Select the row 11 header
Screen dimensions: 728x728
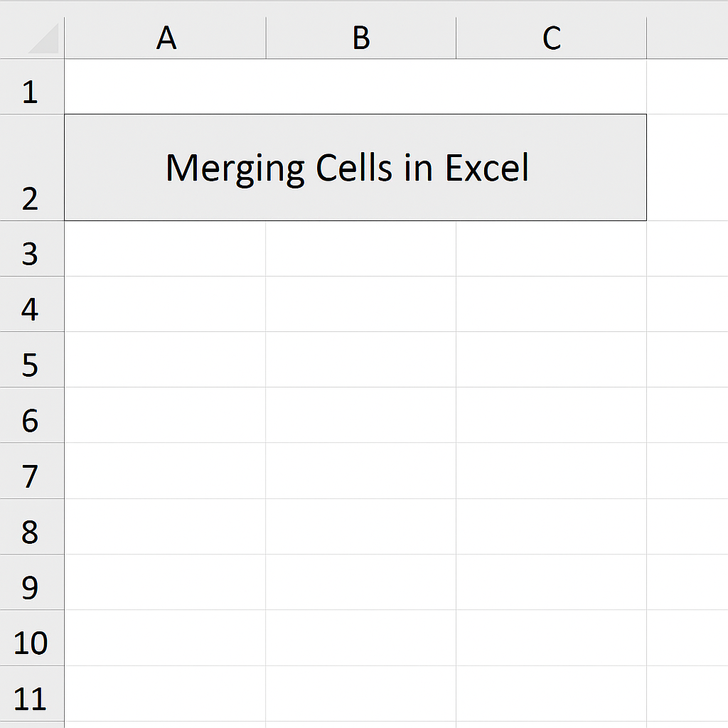pyautogui.click(x=31, y=698)
